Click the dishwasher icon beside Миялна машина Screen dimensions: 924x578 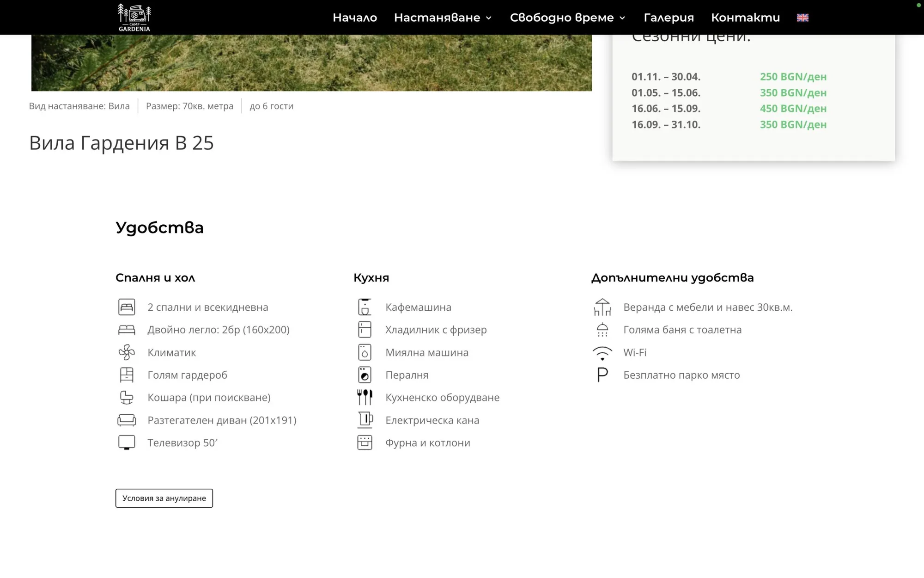tap(365, 352)
